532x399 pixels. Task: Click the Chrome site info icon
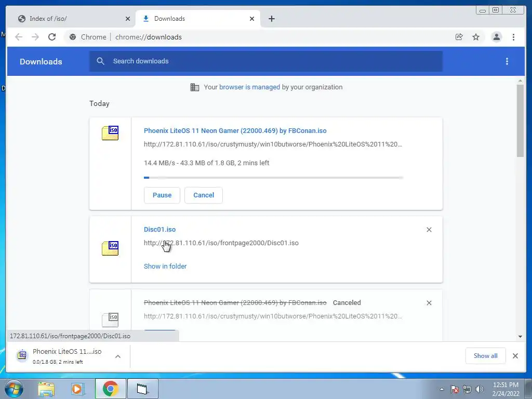(73, 37)
